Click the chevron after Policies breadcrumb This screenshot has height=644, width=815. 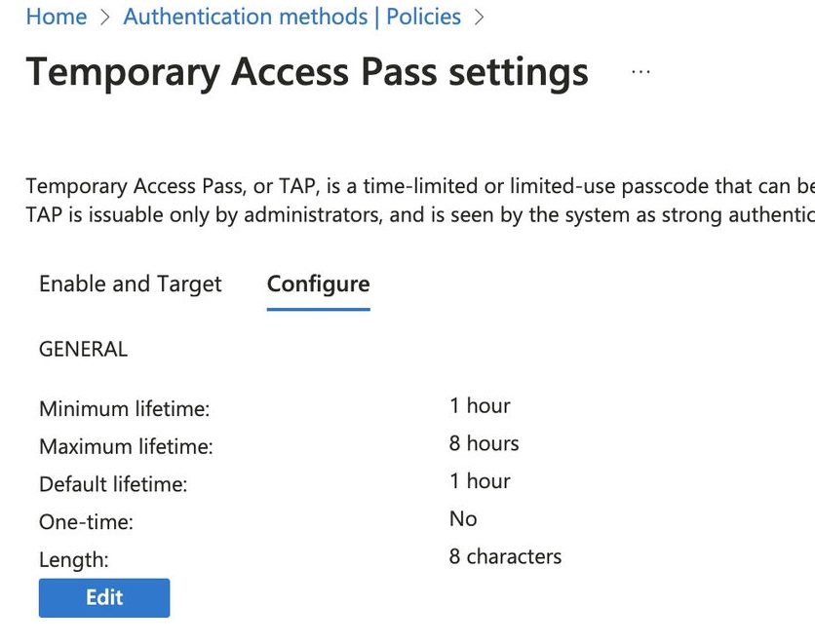click(479, 18)
